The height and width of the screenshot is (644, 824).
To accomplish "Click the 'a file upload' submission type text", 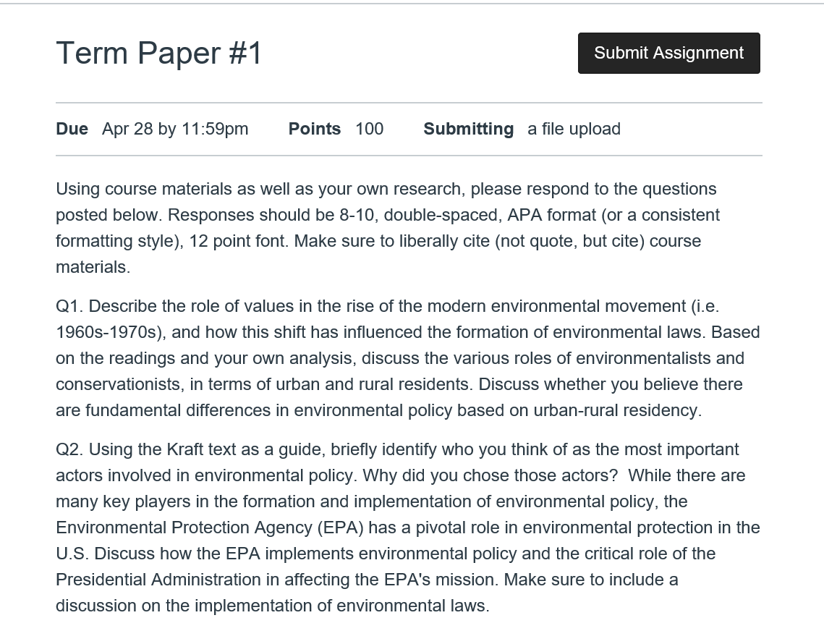I will (574, 129).
